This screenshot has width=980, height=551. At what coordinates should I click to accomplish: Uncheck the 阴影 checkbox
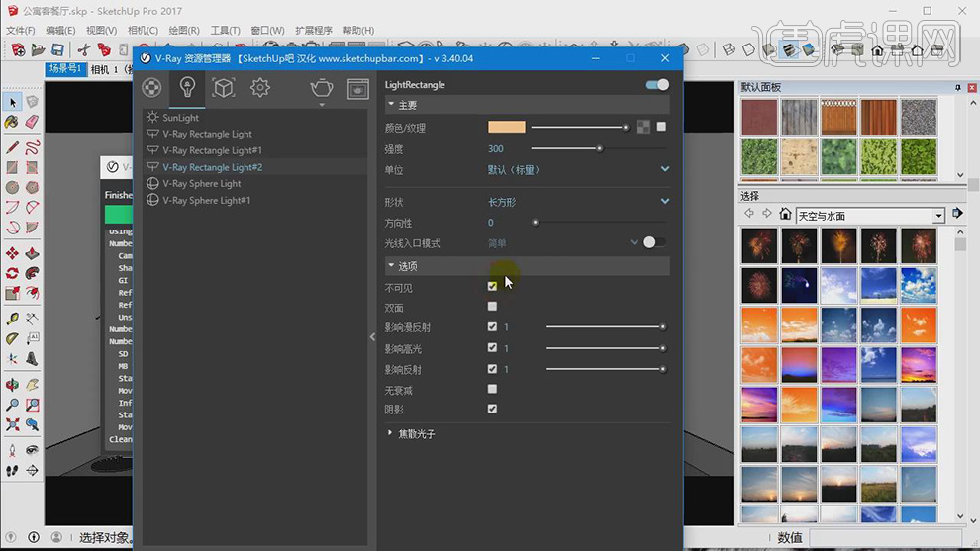[493, 409]
